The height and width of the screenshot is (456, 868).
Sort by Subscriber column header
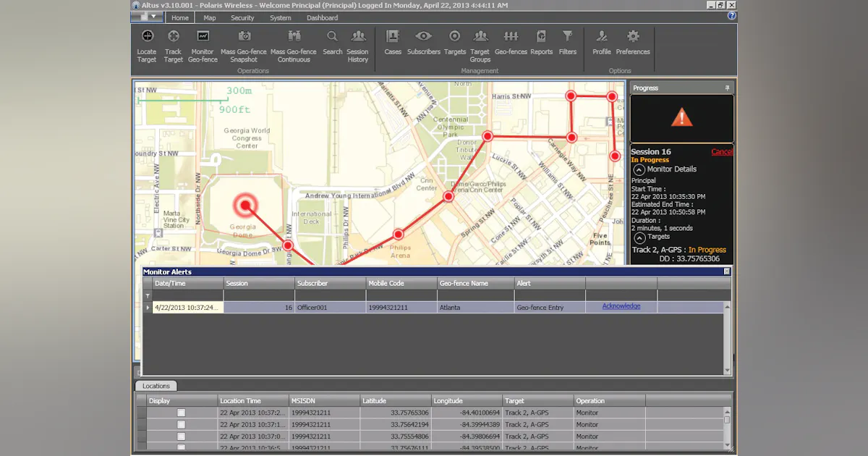click(x=331, y=284)
